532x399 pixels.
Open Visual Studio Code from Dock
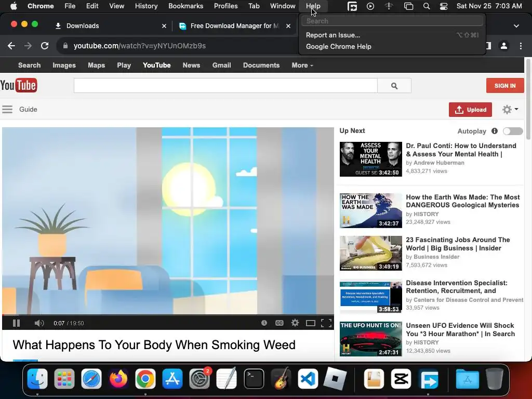[308, 379]
